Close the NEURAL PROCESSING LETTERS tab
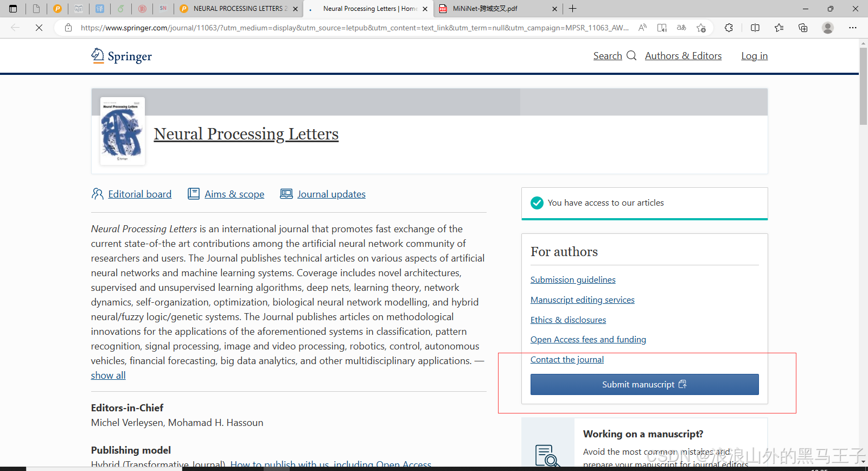 click(295, 9)
